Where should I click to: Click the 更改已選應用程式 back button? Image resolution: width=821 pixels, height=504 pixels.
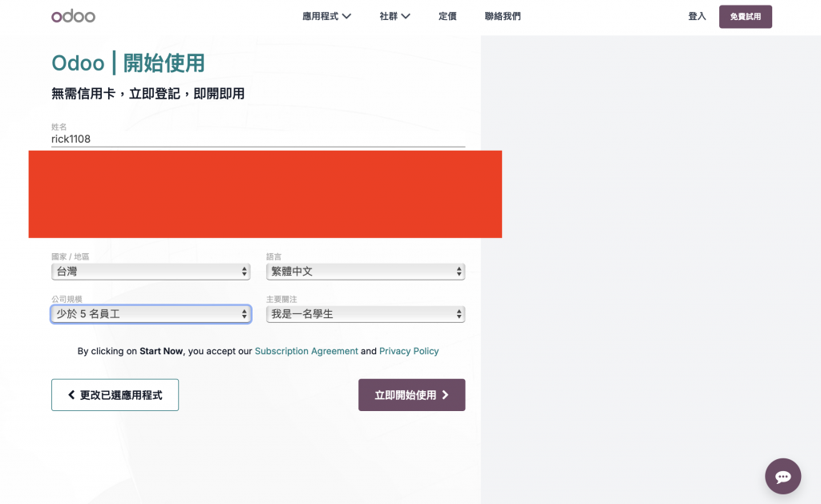click(x=115, y=395)
